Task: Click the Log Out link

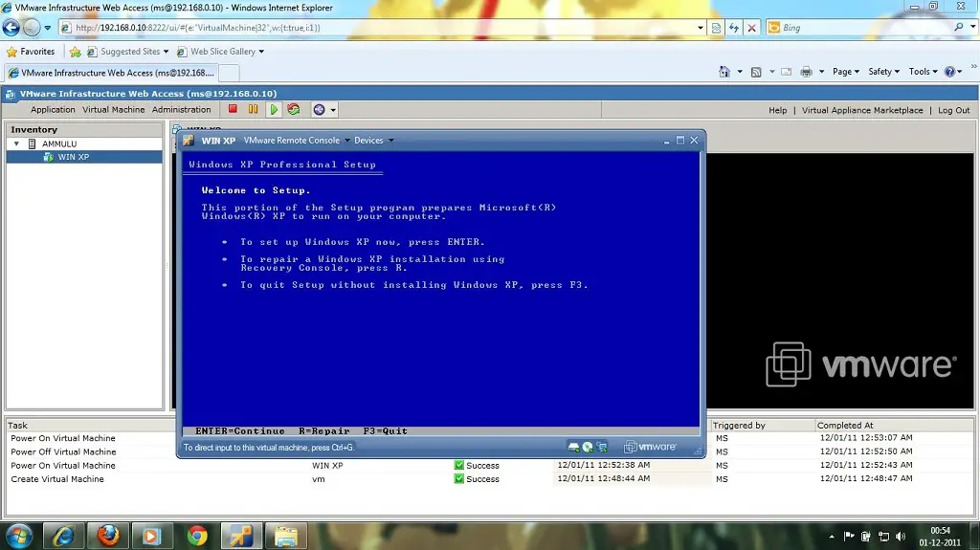Action: point(954,110)
